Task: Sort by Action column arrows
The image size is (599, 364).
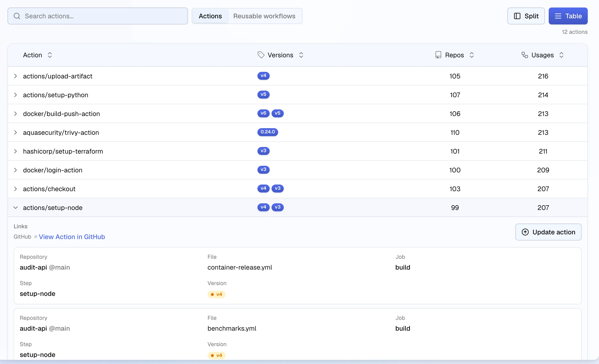Action: pos(50,55)
